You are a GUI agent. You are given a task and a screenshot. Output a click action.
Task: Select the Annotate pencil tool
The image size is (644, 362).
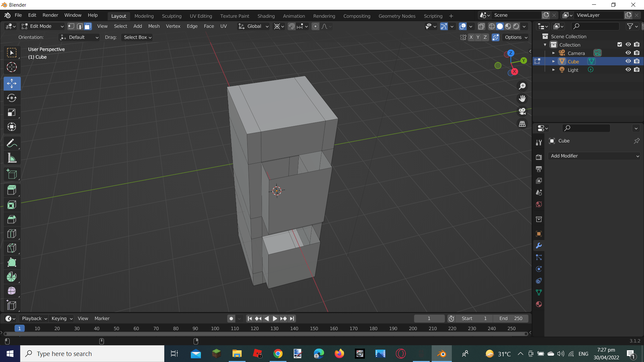pos(12,143)
